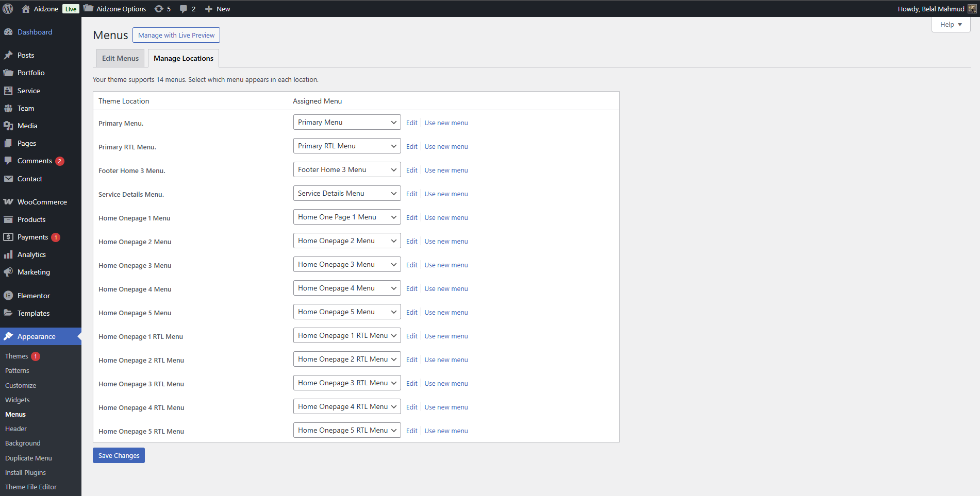Click the Posts pin icon

(8, 55)
